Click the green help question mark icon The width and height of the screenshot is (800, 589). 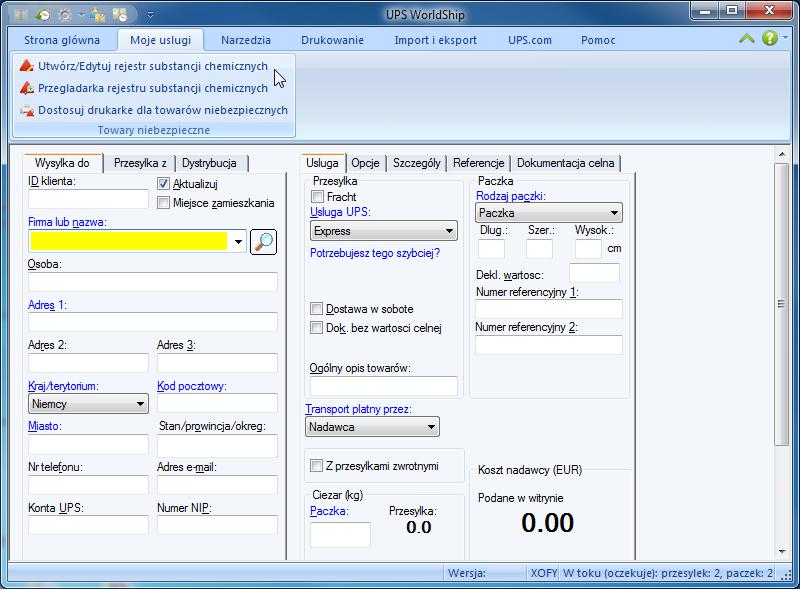(x=769, y=38)
